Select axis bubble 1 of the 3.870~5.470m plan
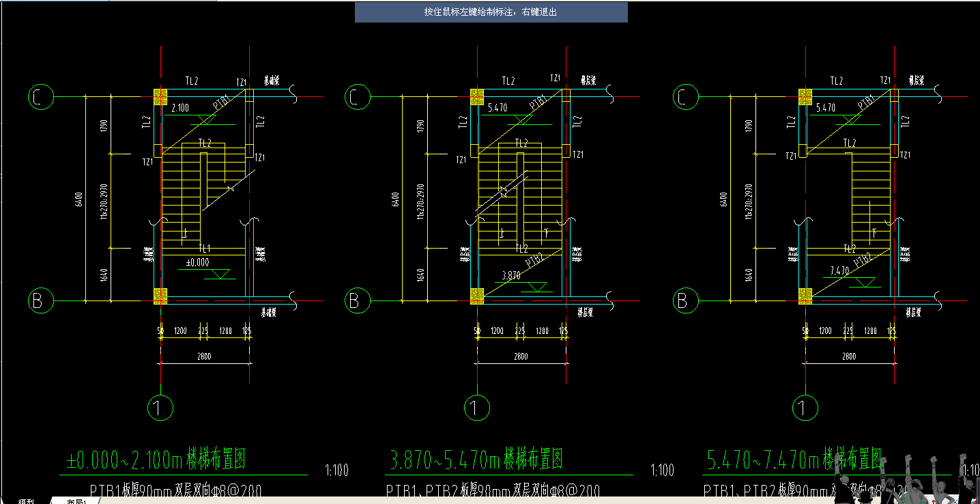980x504 pixels. click(477, 408)
